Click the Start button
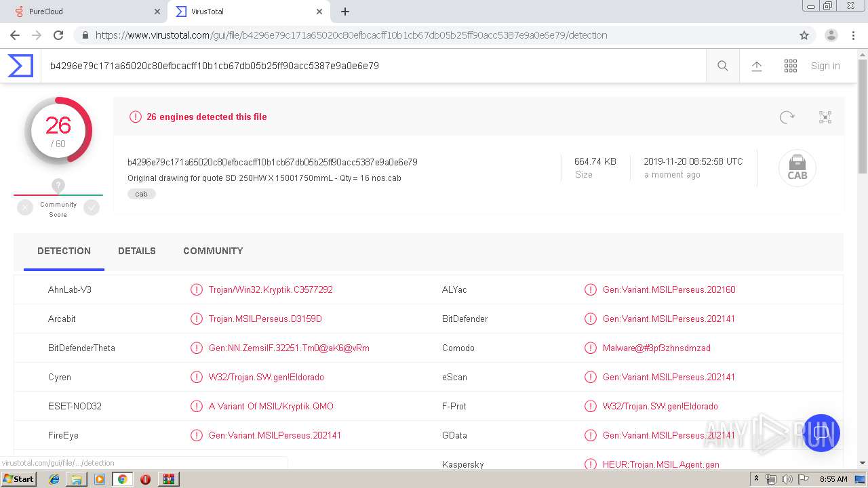The height and width of the screenshot is (488, 868). tap(18, 479)
